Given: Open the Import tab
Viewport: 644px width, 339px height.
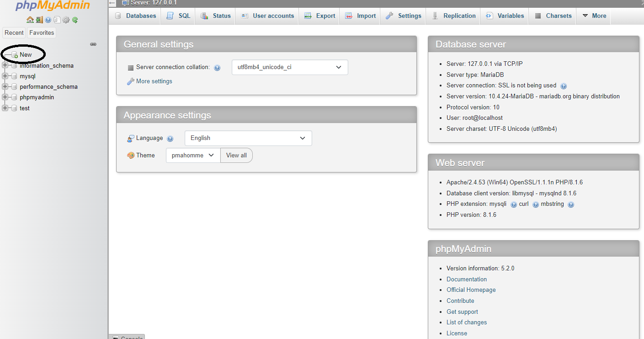Looking at the screenshot, I should point(361,16).
